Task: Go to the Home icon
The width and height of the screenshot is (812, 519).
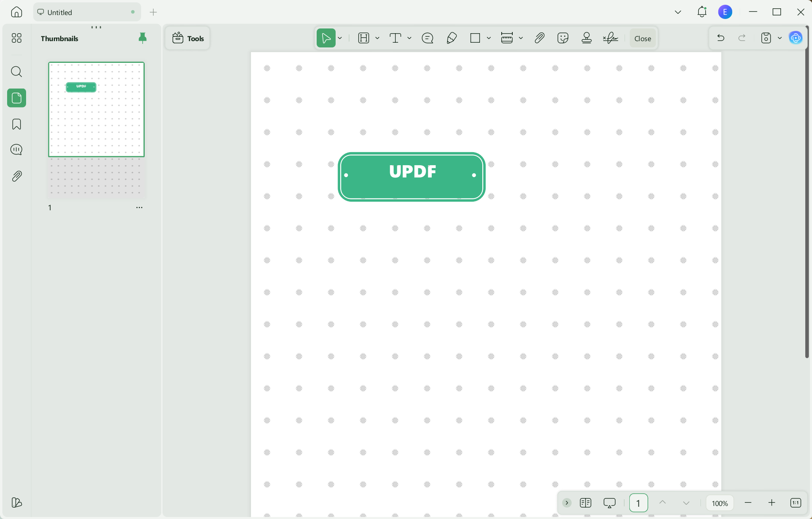Action: point(17,12)
